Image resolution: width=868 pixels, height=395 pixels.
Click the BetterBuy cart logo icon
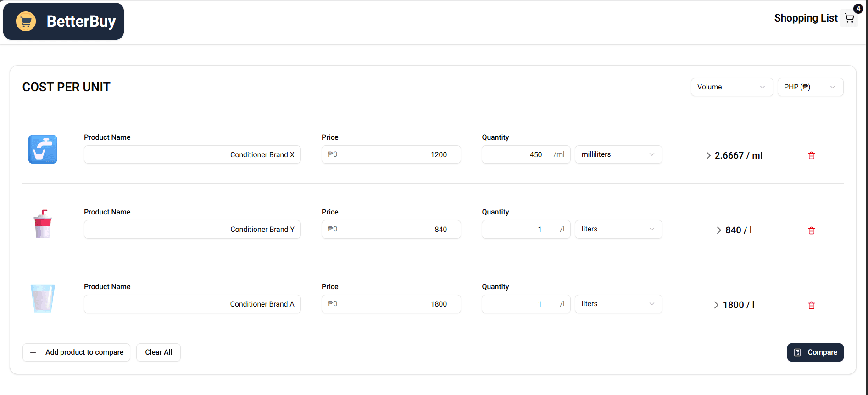(26, 22)
